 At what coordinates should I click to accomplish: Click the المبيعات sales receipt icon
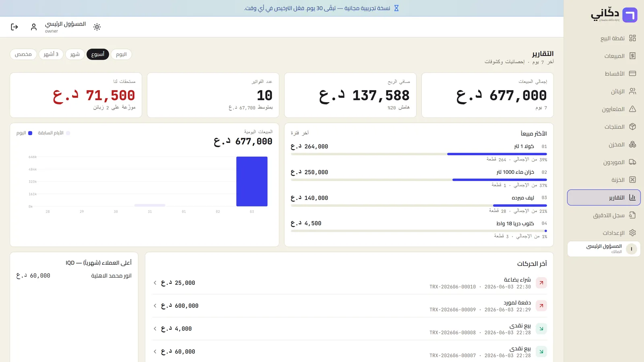coord(632,56)
